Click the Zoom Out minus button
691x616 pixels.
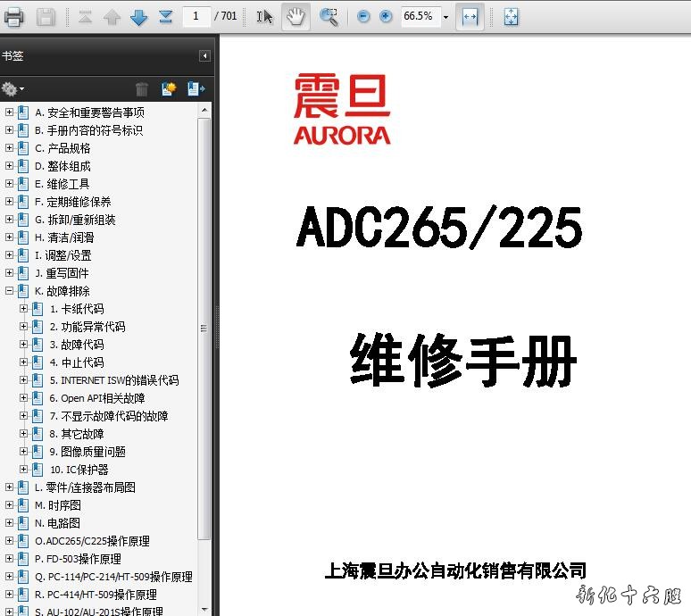pos(363,16)
